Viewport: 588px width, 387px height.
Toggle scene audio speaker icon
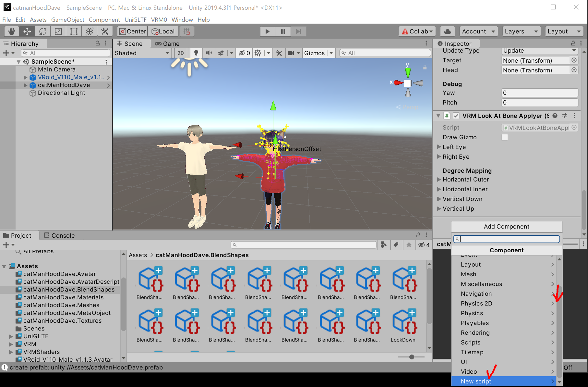tap(209, 53)
